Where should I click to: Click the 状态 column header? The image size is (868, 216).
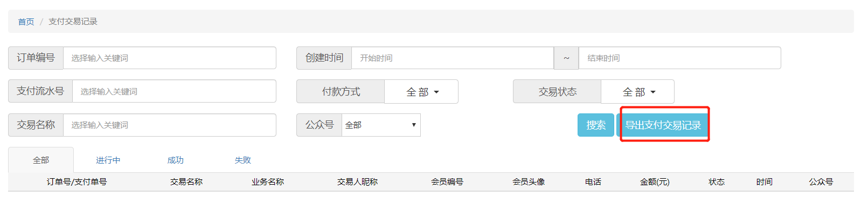[x=716, y=182]
